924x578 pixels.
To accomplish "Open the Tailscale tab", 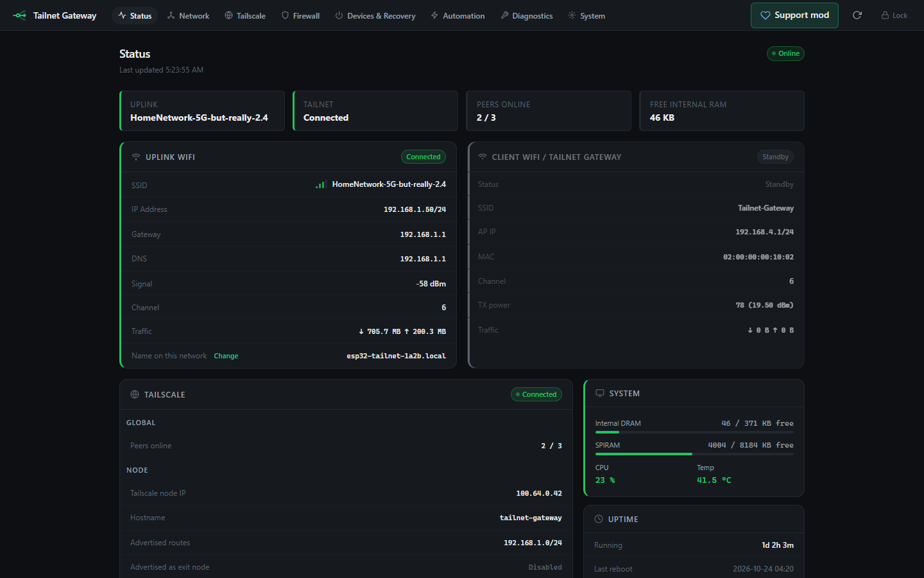I will 245,15.
